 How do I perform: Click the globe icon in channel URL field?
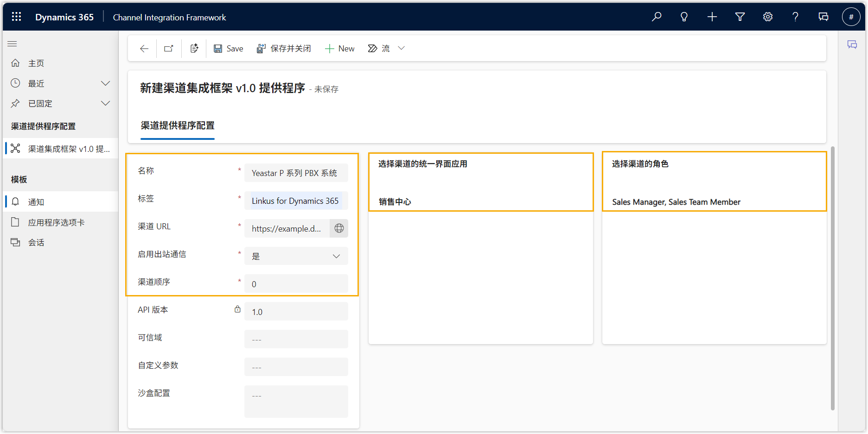pos(339,228)
